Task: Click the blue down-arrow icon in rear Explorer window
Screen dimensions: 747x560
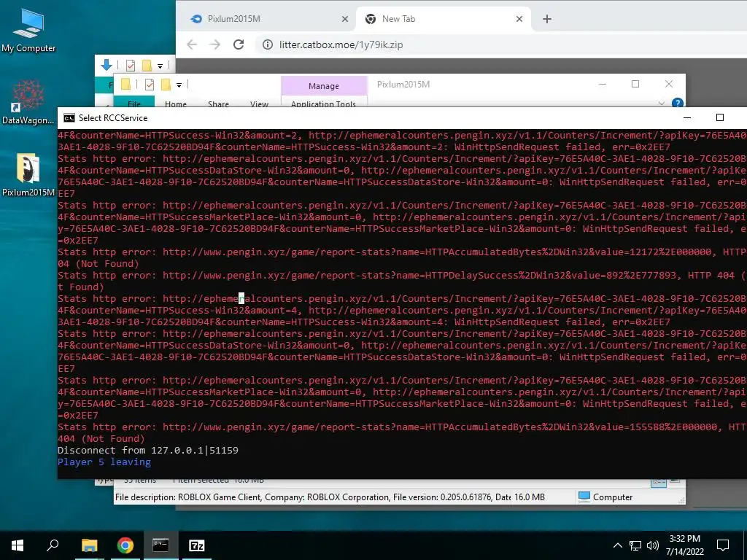Action: 107,65
